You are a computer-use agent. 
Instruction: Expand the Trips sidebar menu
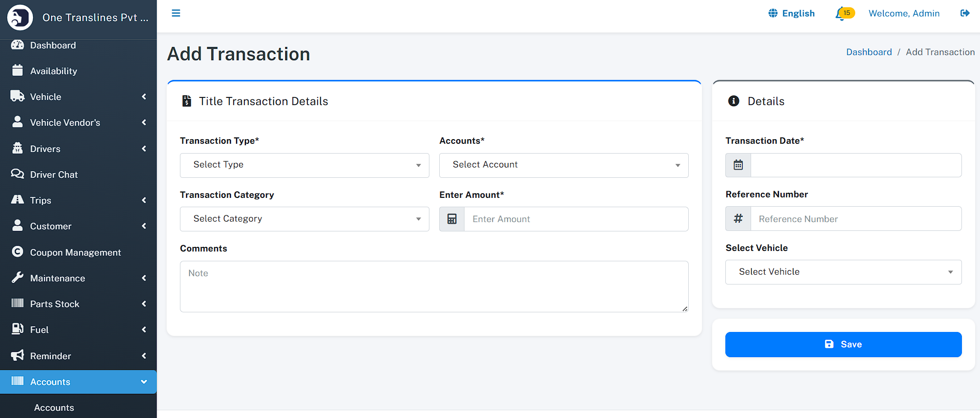click(78, 200)
